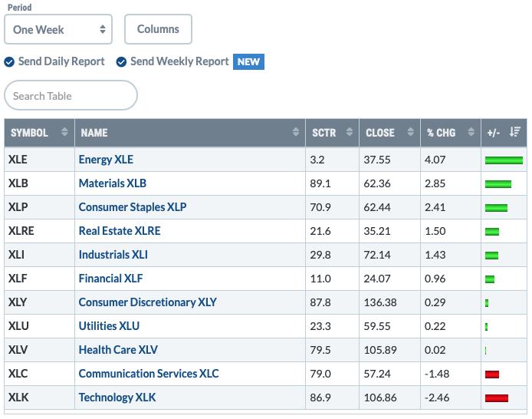Click the +/- descending sort icon
532x419 pixels.
click(514, 132)
